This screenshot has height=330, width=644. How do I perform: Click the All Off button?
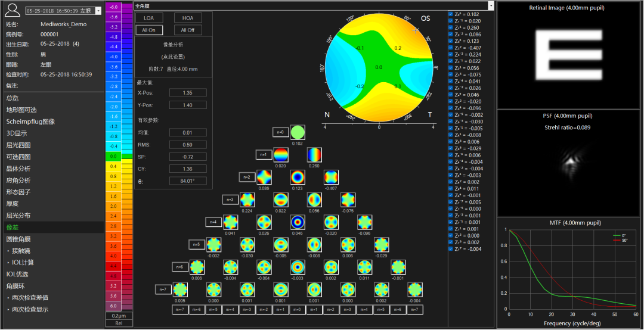pos(188,30)
